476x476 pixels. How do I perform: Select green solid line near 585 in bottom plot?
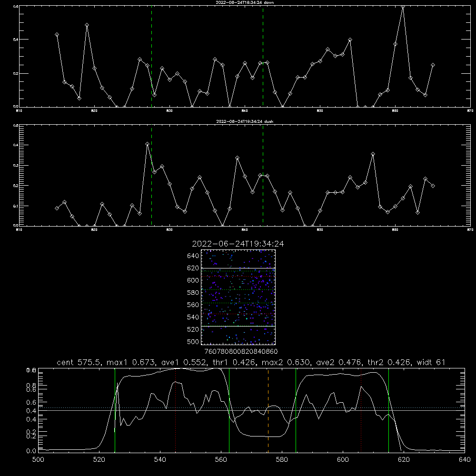(296, 410)
